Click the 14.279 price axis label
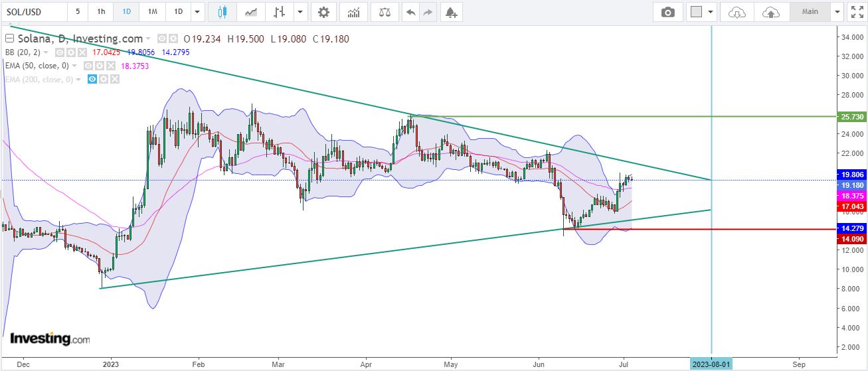 (x=852, y=229)
